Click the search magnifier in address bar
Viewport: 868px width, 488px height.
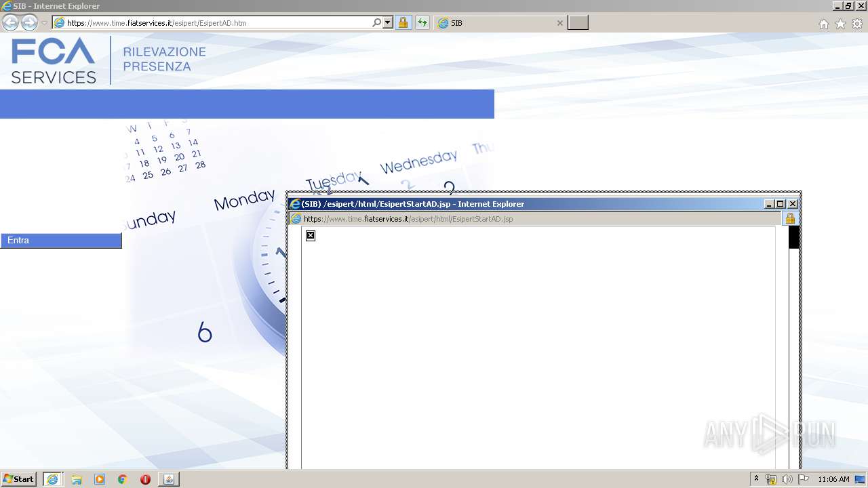click(377, 23)
